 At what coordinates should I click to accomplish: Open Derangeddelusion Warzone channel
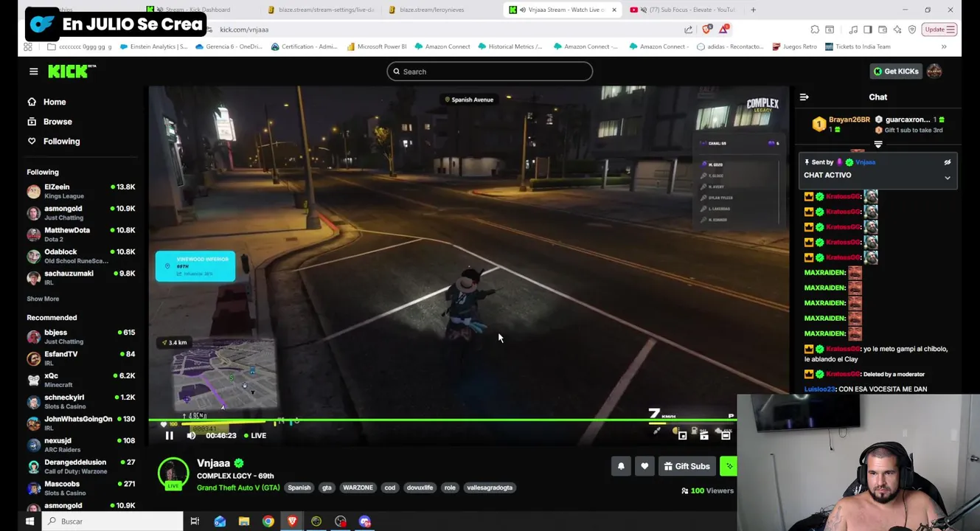[x=81, y=466]
